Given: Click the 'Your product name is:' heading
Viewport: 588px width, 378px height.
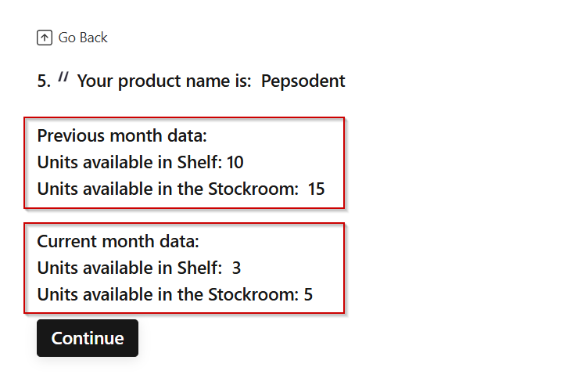Looking at the screenshot, I should 164,81.
